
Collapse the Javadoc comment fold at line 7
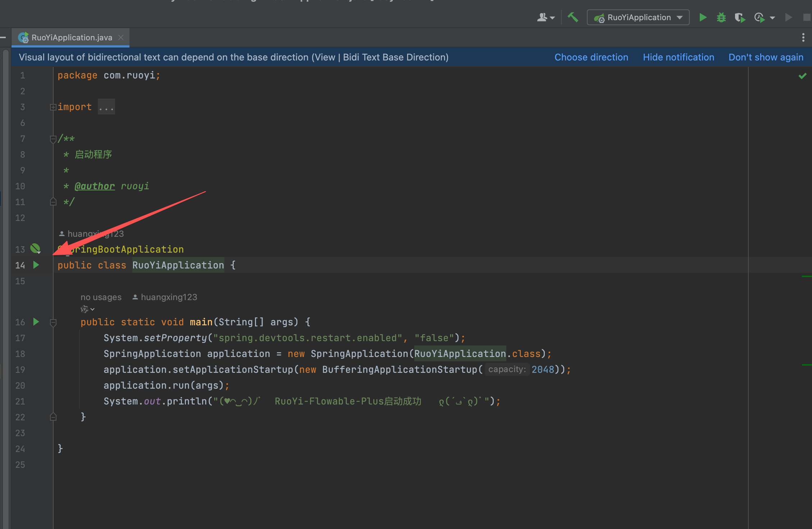53,139
